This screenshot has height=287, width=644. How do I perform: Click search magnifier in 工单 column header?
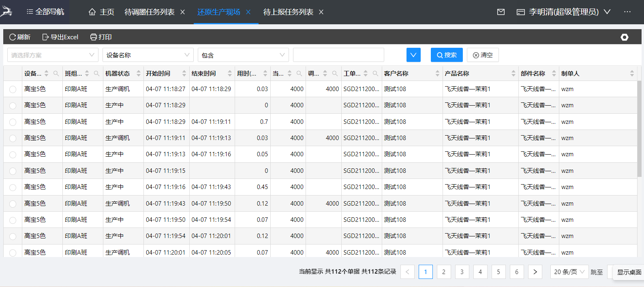[375, 73]
